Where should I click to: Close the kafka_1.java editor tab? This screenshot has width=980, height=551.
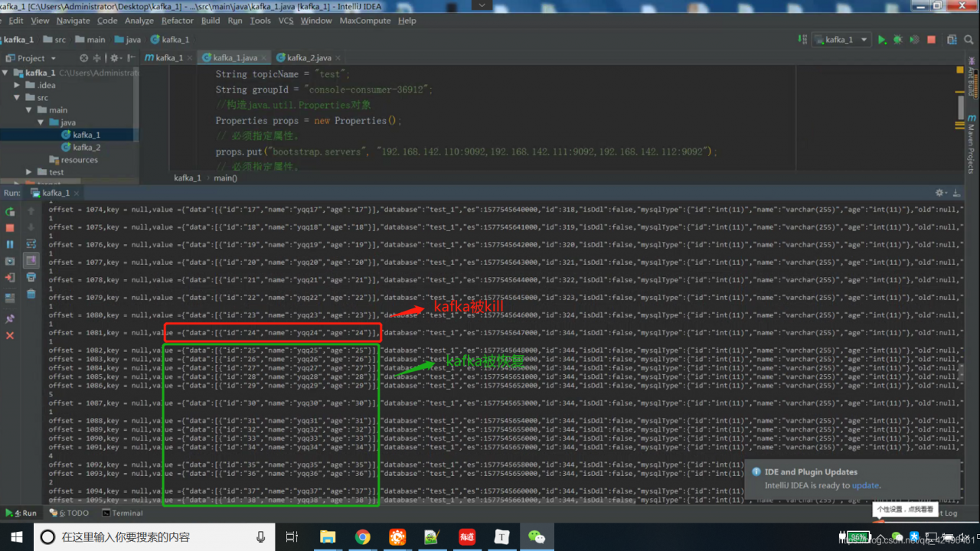(264, 58)
